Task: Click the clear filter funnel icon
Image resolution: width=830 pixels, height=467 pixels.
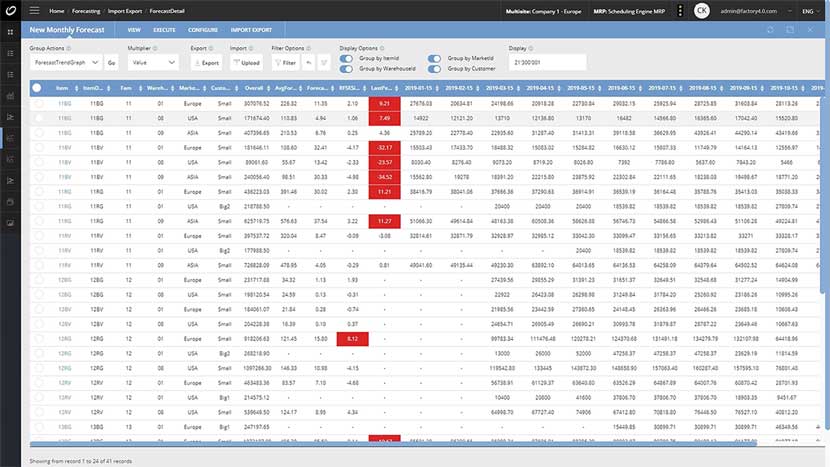Action: click(324, 62)
